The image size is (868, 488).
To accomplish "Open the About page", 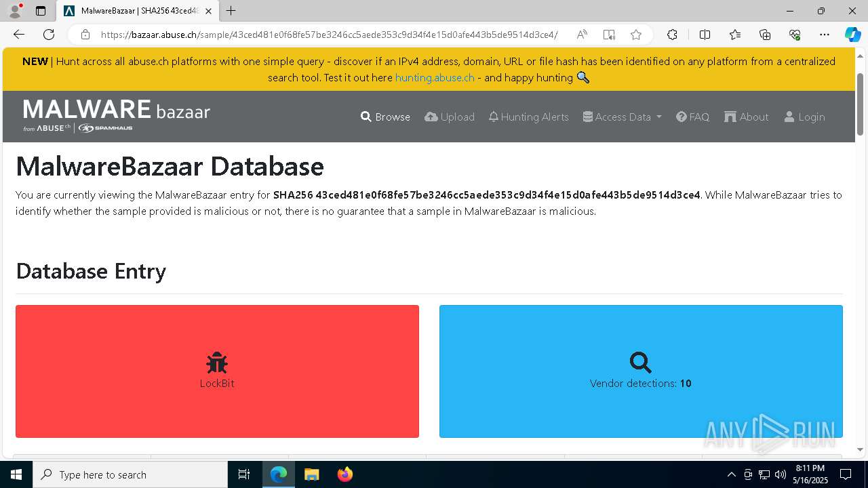I will (x=747, y=117).
